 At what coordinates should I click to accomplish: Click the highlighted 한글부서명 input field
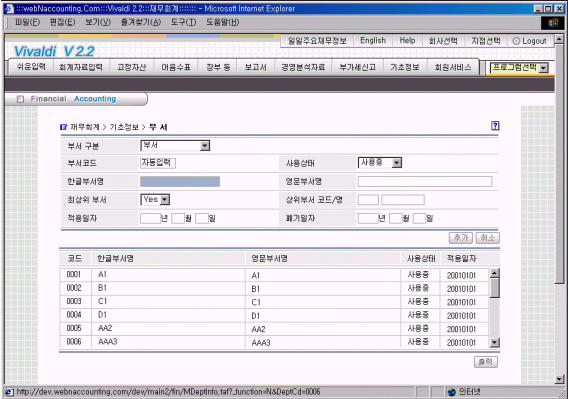[180, 182]
